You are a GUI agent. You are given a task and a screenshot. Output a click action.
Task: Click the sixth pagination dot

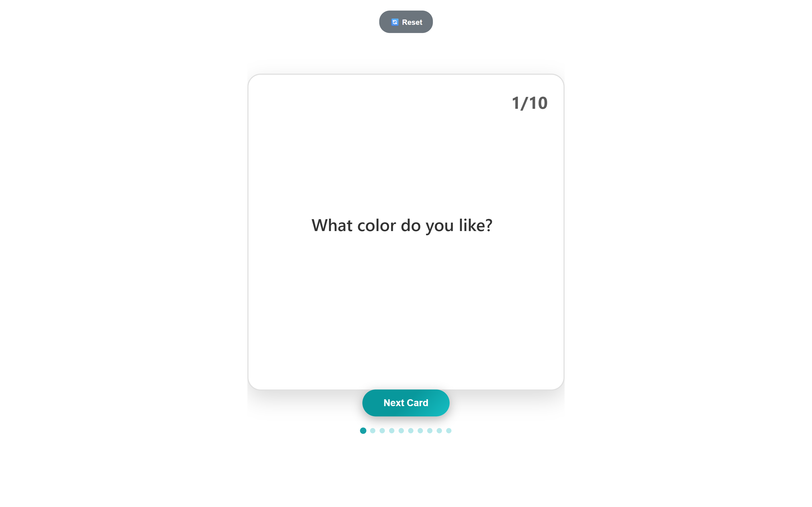tap(411, 430)
